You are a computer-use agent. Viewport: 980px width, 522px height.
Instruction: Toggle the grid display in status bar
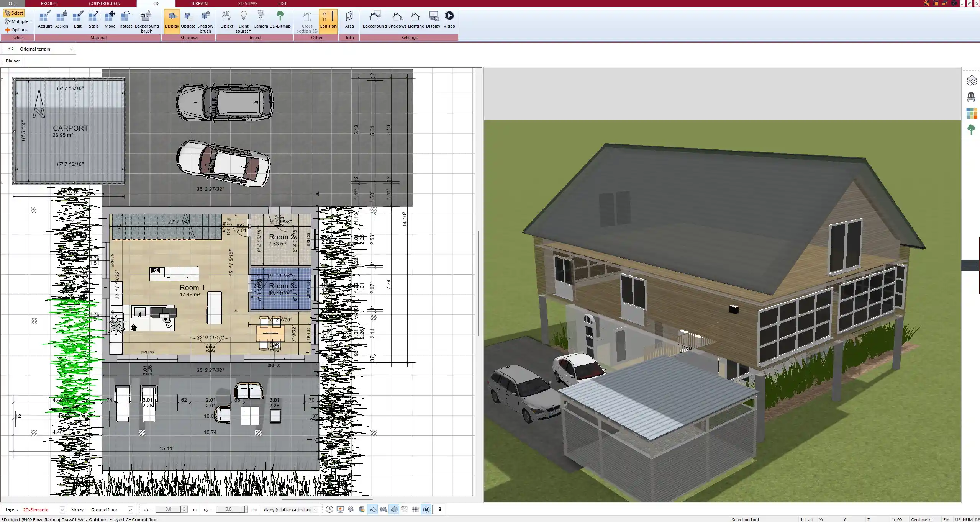tap(415, 509)
